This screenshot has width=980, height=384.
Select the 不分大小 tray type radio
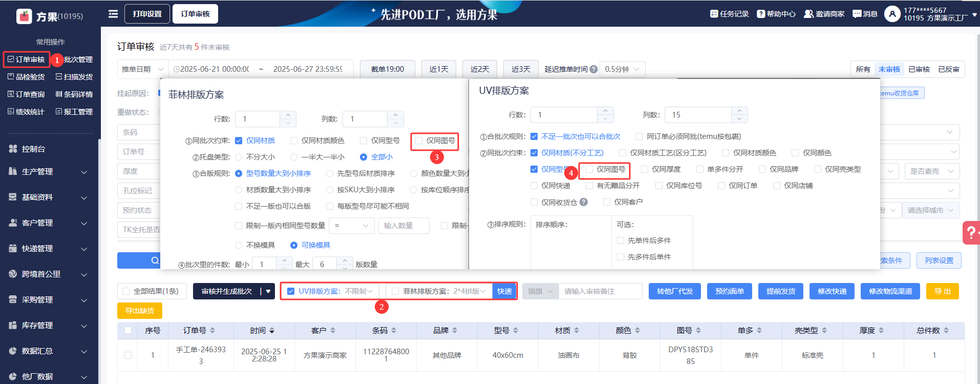tap(239, 157)
